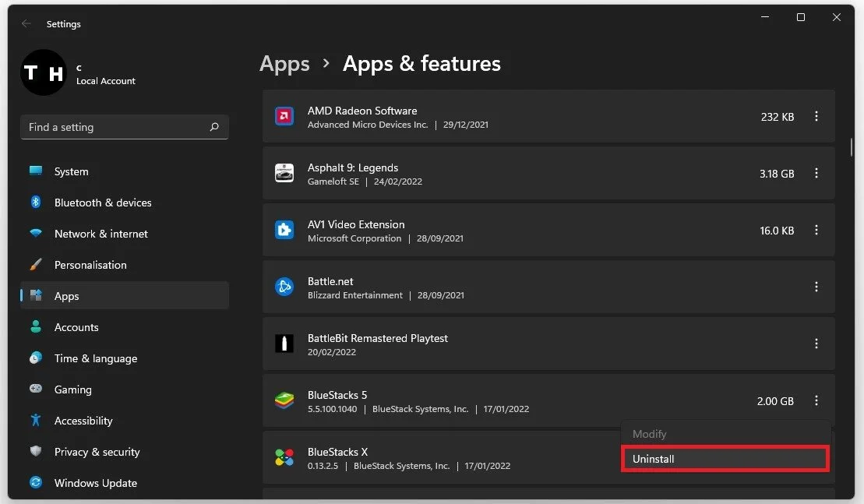Viewport: 864px width, 504px height.
Task: Open Privacy & security settings
Action: pyautogui.click(x=125, y=452)
